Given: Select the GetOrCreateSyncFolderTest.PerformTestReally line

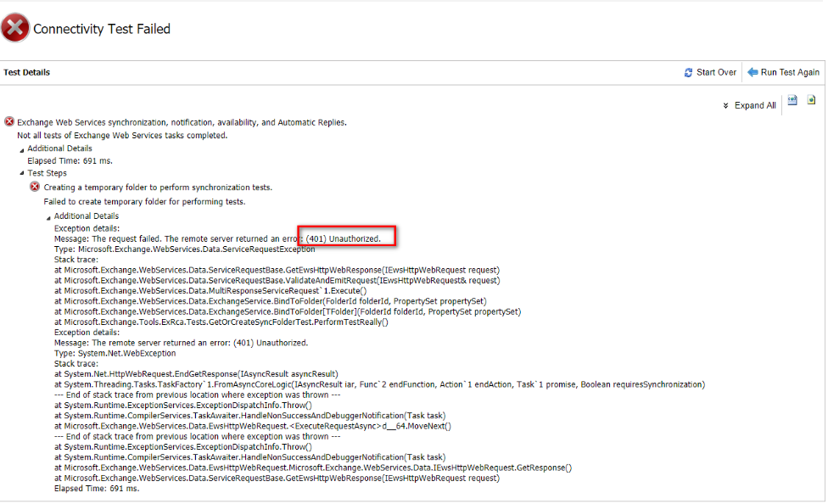Looking at the screenshot, I should pos(221,322).
